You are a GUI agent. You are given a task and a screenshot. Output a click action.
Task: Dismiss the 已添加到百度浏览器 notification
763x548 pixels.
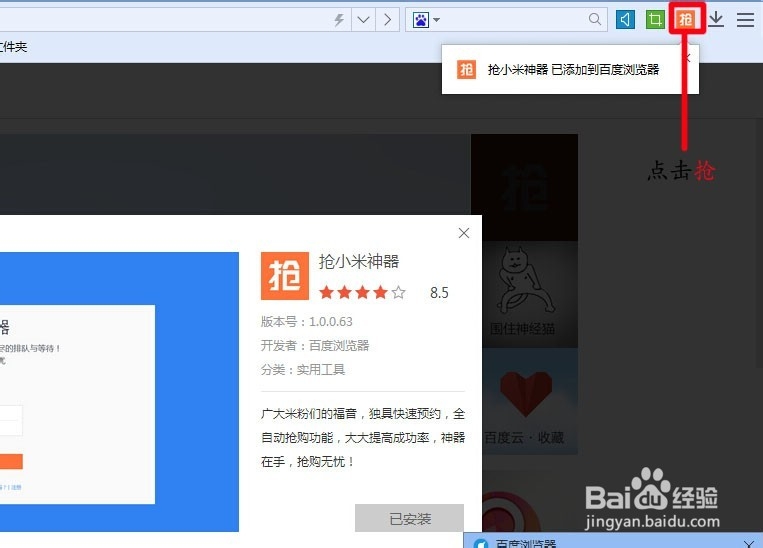(x=688, y=58)
